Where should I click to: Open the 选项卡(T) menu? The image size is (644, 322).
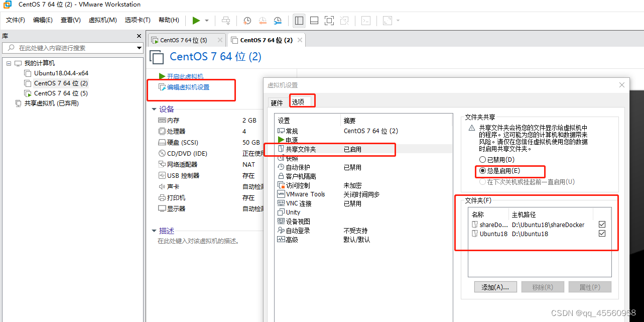(138, 20)
